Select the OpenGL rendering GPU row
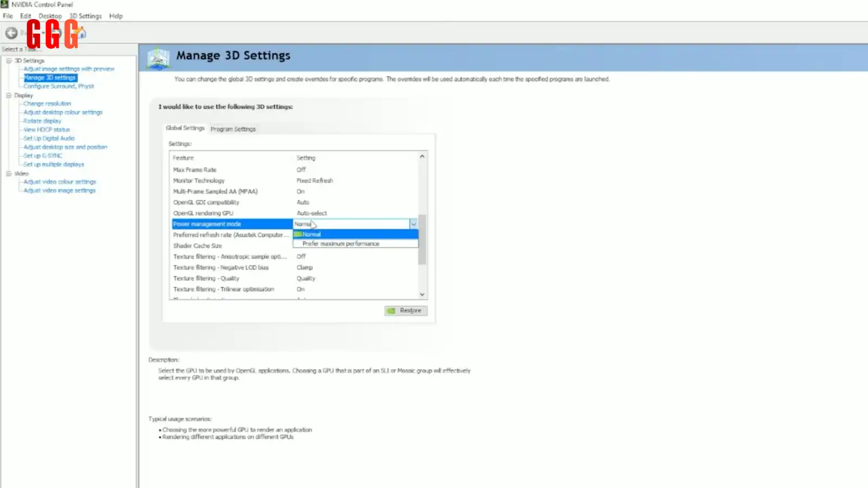The image size is (868, 488). [x=294, y=213]
